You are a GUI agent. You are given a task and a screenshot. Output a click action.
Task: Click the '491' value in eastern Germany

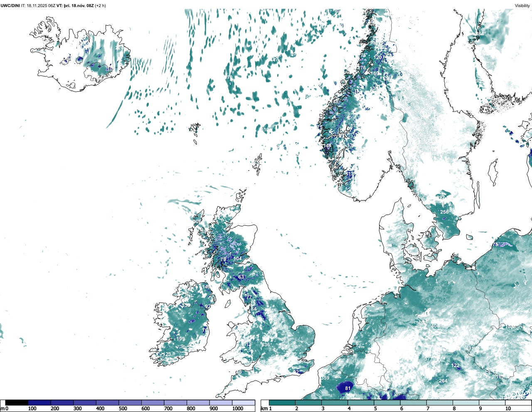[470, 348]
